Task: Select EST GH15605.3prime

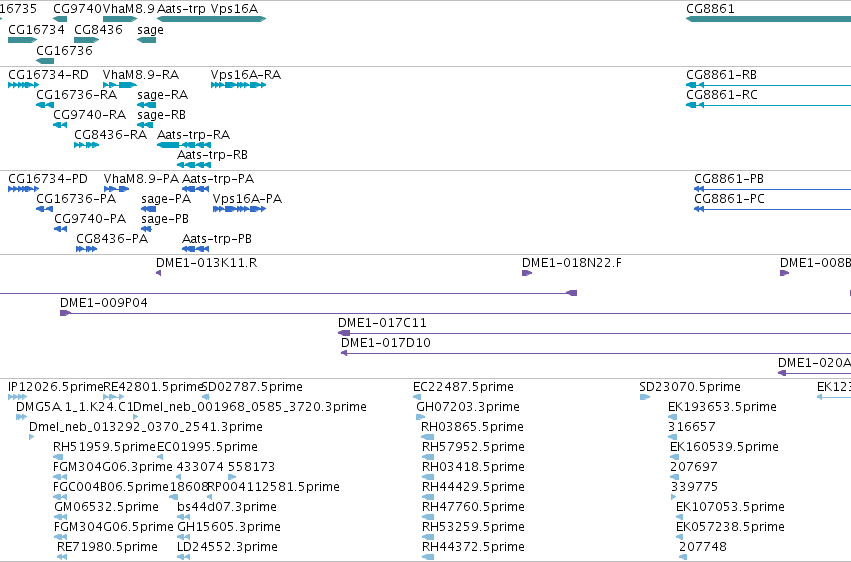Action: (183, 538)
